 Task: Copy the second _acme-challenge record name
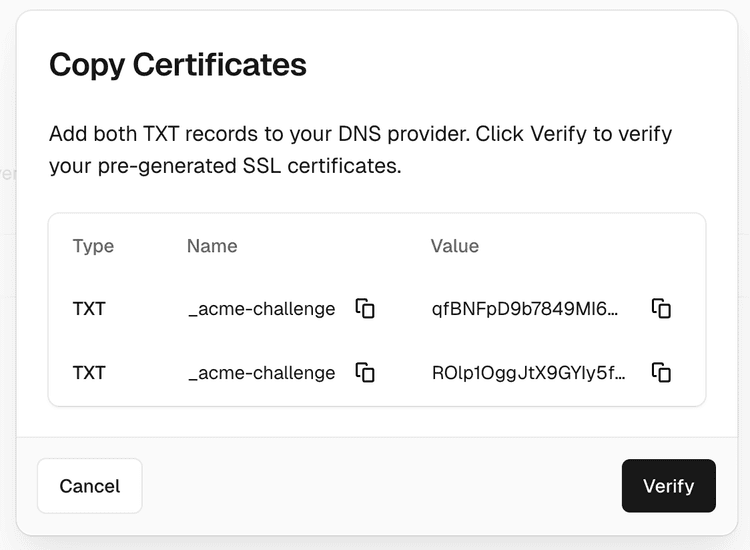pos(365,372)
